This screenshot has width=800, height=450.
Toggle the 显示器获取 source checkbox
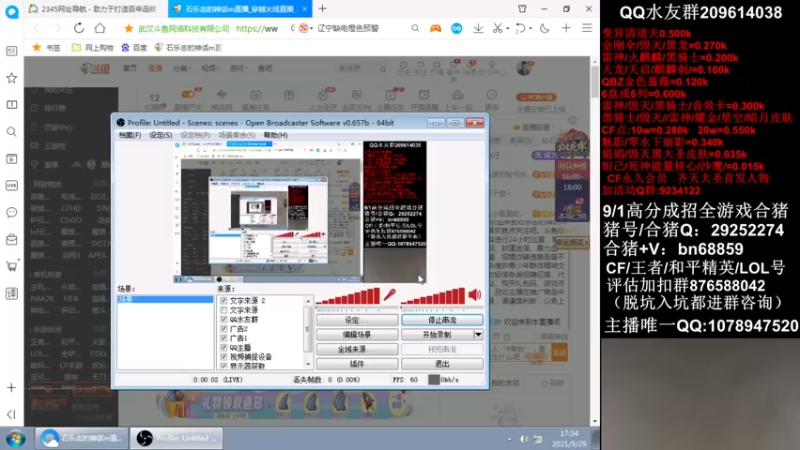(x=223, y=366)
